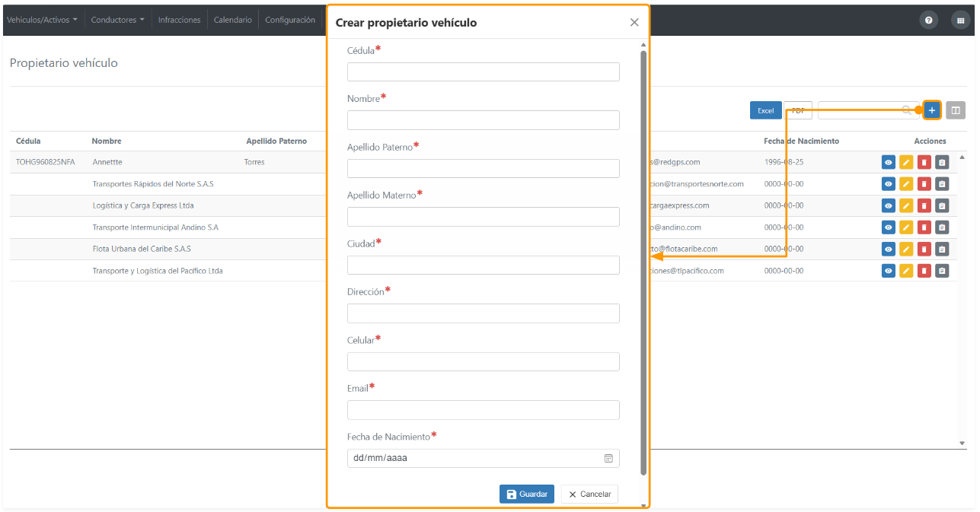This screenshot has height=512, width=980.
Task: Export the table with the PDF button
Action: [x=798, y=111]
